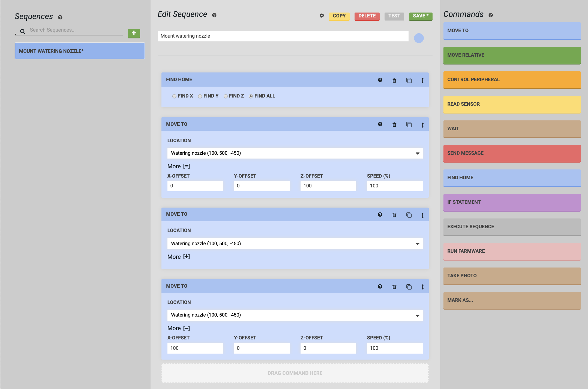Viewport: 588px width, 389px height.
Task: Click help icon next to Commands heading
Action: point(491,15)
